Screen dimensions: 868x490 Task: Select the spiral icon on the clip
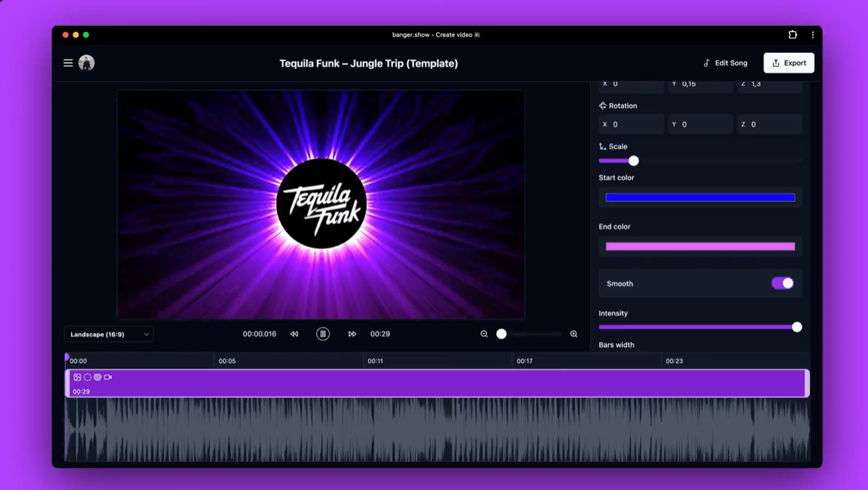(x=97, y=377)
